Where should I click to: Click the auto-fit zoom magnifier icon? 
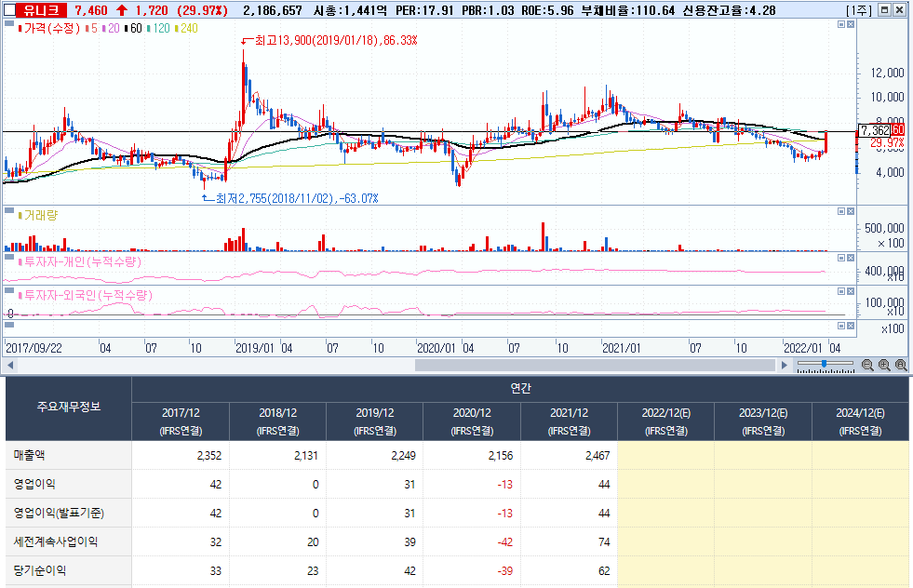tap(901, 365)
